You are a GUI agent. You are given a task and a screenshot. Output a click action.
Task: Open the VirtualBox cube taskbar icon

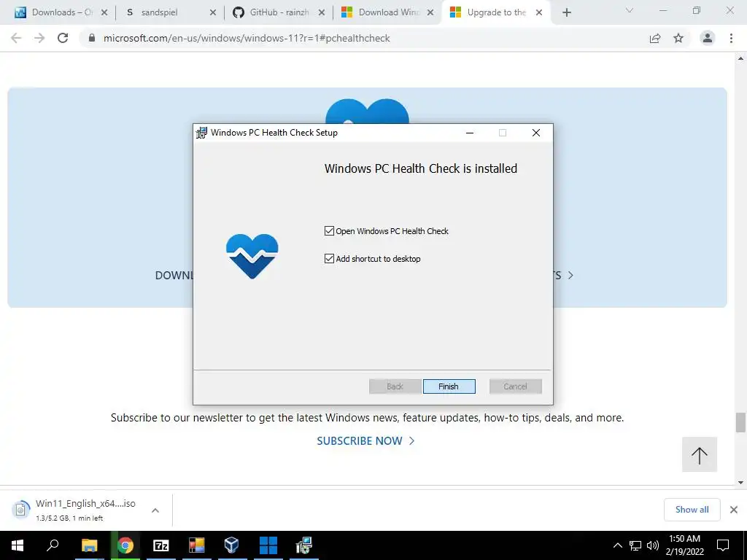coord(231,545)
